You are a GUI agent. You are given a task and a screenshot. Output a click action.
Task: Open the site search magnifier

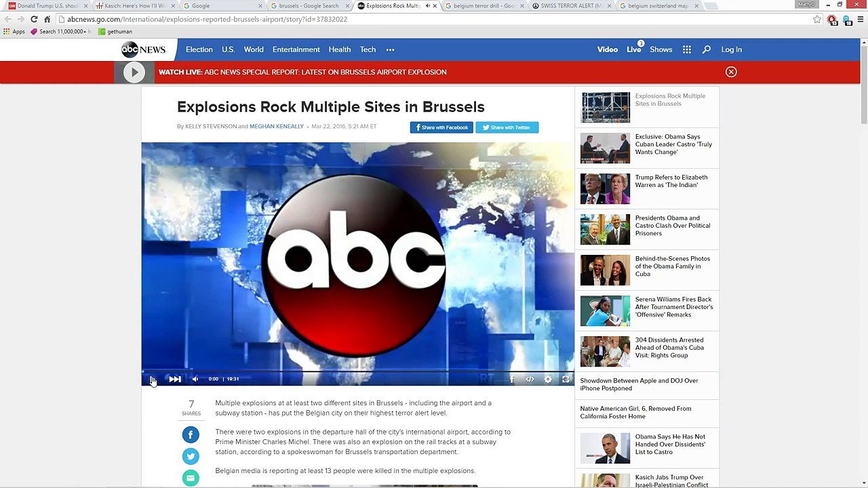[707, 49]
